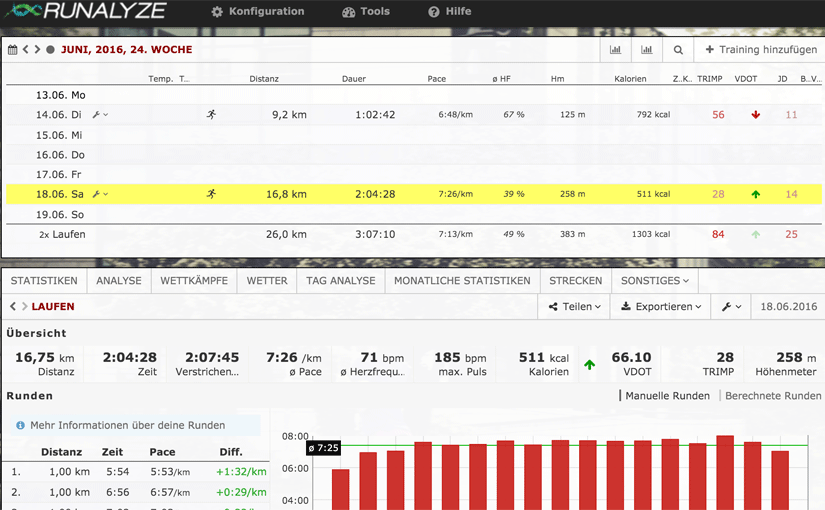Expand the Exportieren dropdown
This screenshot has width=825, height=510.
661,306
